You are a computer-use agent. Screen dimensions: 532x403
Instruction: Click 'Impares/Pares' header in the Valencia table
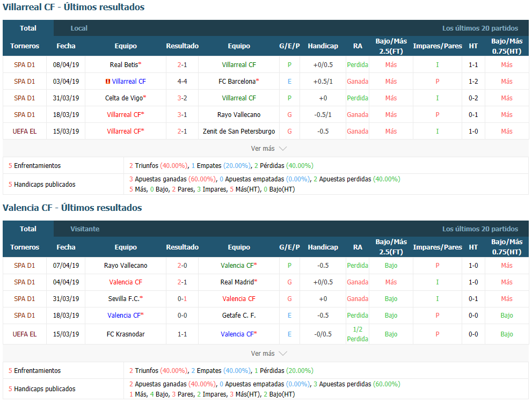point(438,247)
